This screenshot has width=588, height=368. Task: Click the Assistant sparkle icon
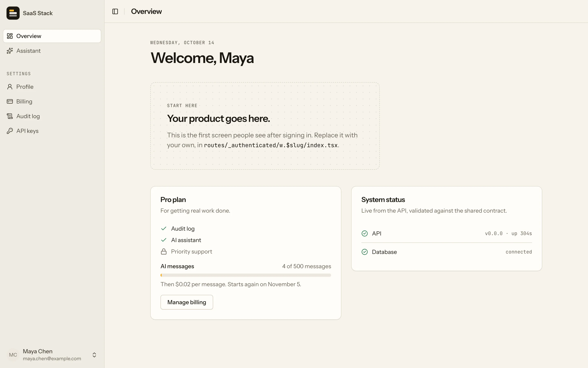10,51
